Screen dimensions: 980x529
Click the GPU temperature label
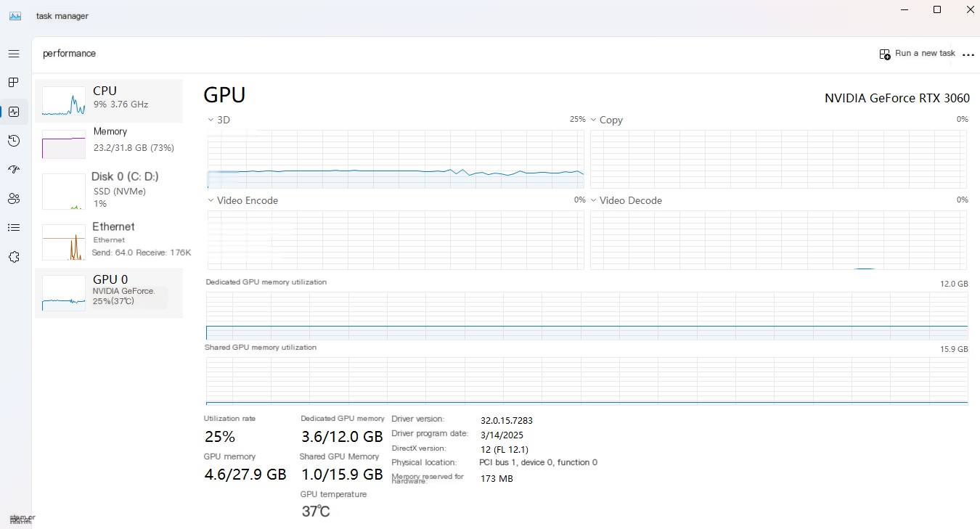pyautogui.click(x=333, y=494)
